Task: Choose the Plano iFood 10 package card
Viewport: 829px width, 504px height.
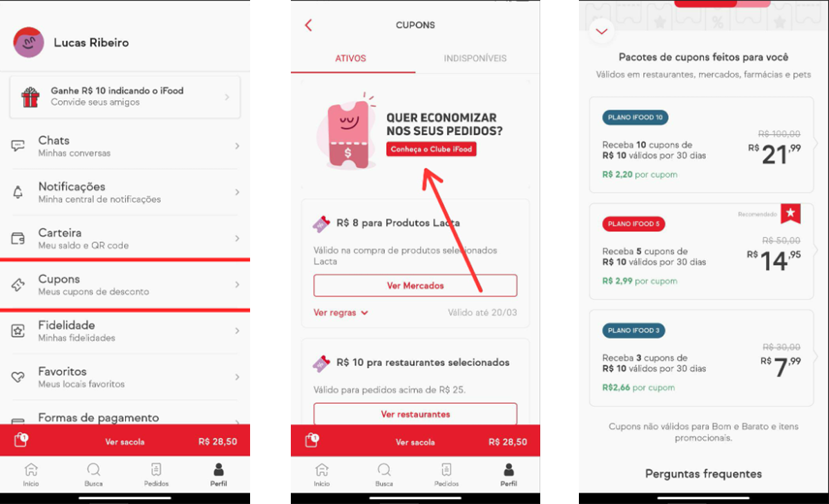Action: pos(702,145)
